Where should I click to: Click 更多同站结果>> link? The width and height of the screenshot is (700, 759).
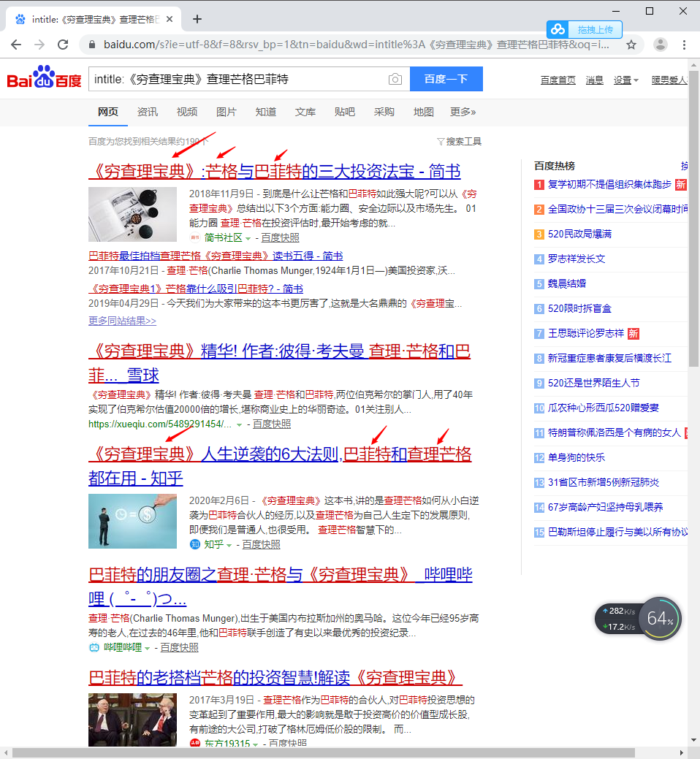pos(122,321)
